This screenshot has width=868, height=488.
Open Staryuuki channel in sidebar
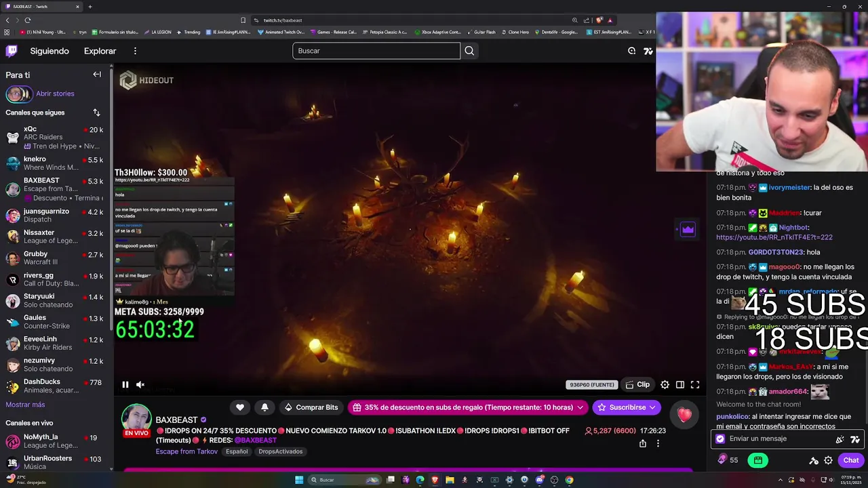coord(54,300)
